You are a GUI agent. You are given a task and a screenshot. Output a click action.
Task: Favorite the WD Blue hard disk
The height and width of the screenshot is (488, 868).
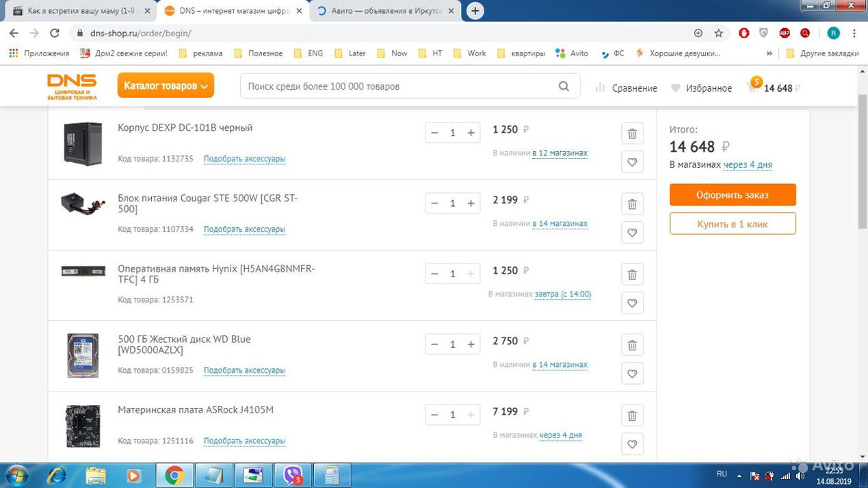click(x=632, y=374)
